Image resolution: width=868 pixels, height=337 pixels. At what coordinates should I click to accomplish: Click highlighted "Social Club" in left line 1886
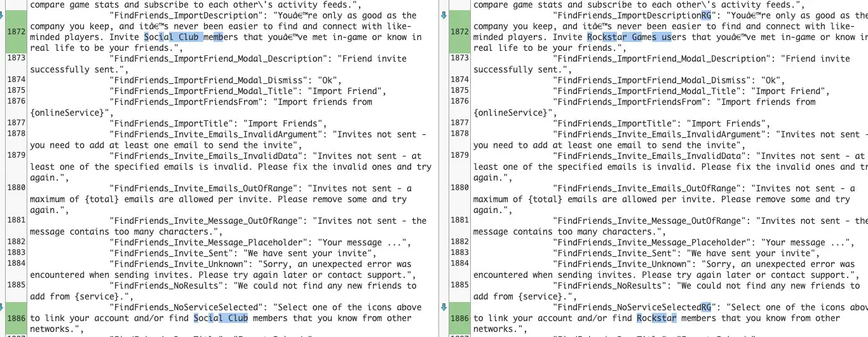click(x=220, y=318)
